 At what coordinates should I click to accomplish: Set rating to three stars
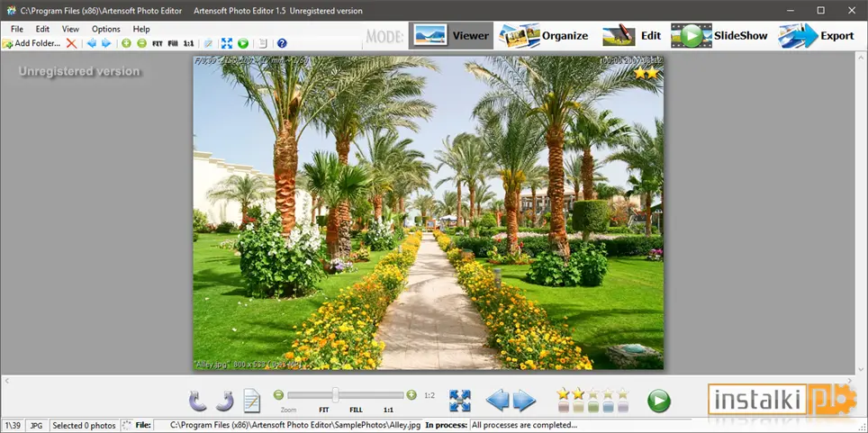[592, 393]
